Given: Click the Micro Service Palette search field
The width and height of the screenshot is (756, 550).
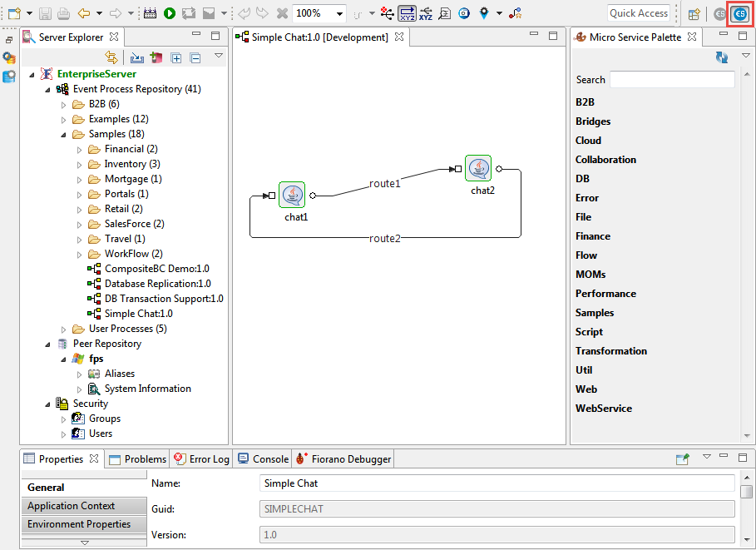Looking at the screenshot, I should tap(672, 80).
